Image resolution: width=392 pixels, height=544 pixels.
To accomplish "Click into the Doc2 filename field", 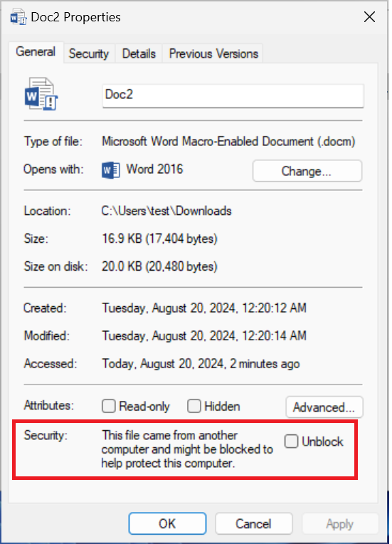I will point(233,95).
